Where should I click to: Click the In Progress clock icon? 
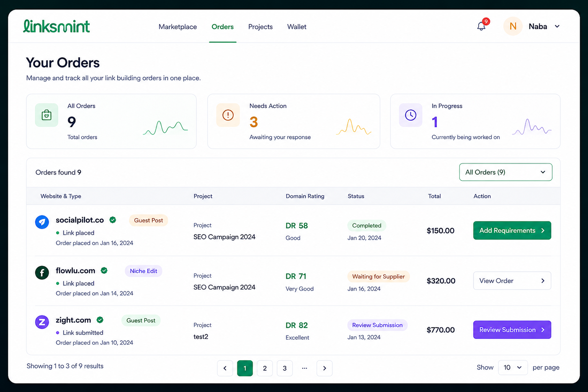tap(411, 115)
